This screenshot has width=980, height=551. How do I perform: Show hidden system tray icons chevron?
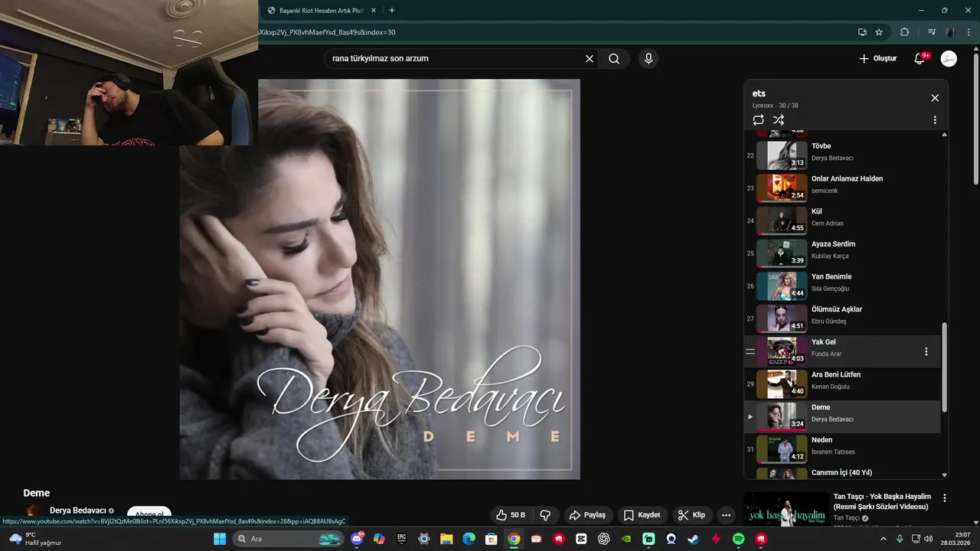(x=884, y=539)
